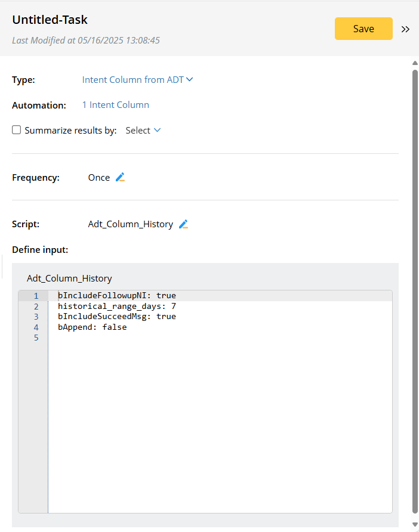
Task: Click line number 5 in gutter
Action: tap(36, 338)
